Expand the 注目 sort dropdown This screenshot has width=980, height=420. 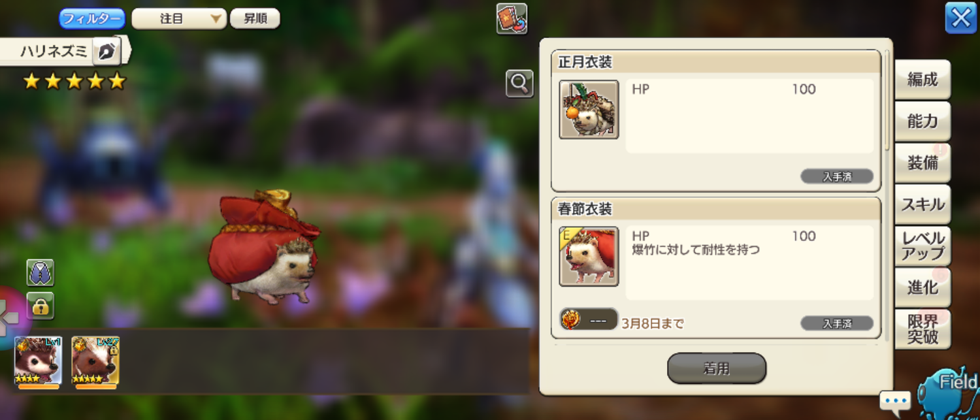click(179, 18)
